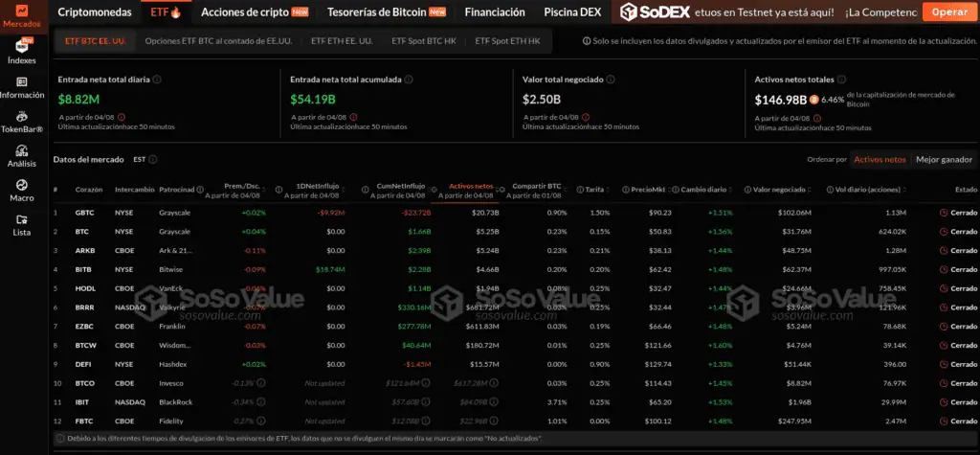Click the orange Bitcoin icon near 6.46%
This screenshot has width=980, height=455.
click(x=813, y=100)
